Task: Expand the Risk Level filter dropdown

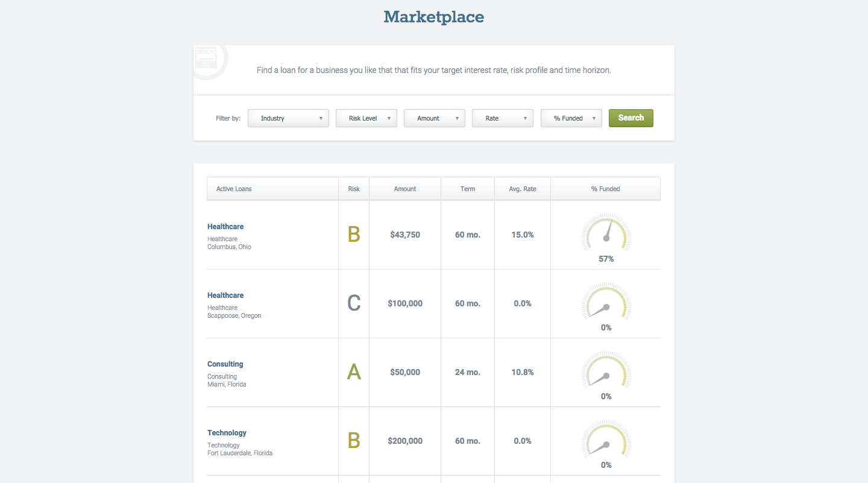Action: pyautogui.click(x=366, y=118)
